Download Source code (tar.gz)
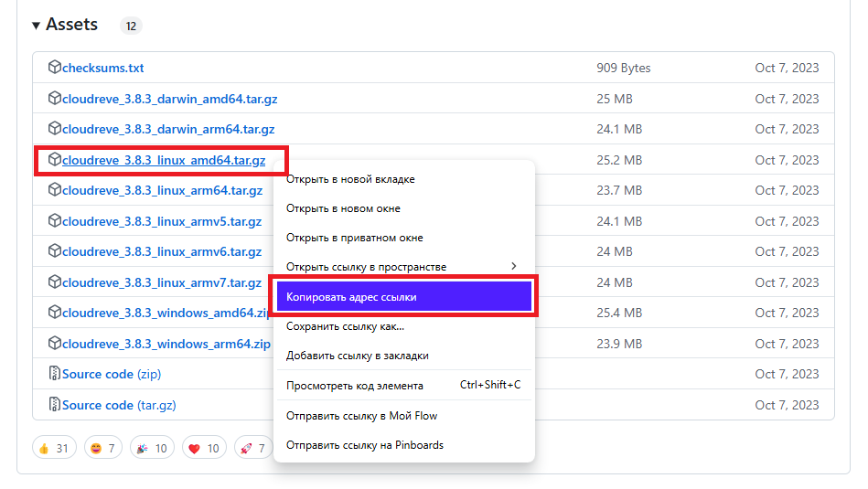Viewport: 868px width, 489px height. 119,406
